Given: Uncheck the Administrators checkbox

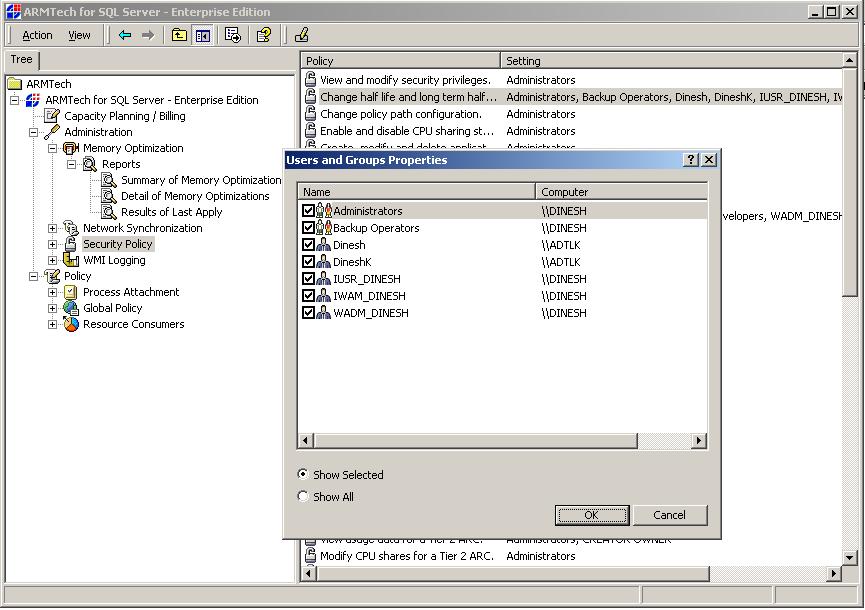Looking at the screenshot, I should [x=308, y=211].
